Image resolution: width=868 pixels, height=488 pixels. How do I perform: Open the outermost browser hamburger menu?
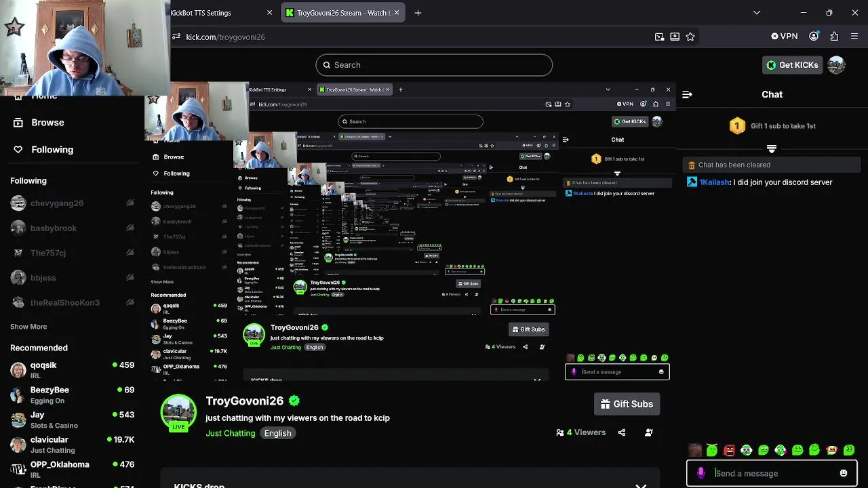coord(854,37)
